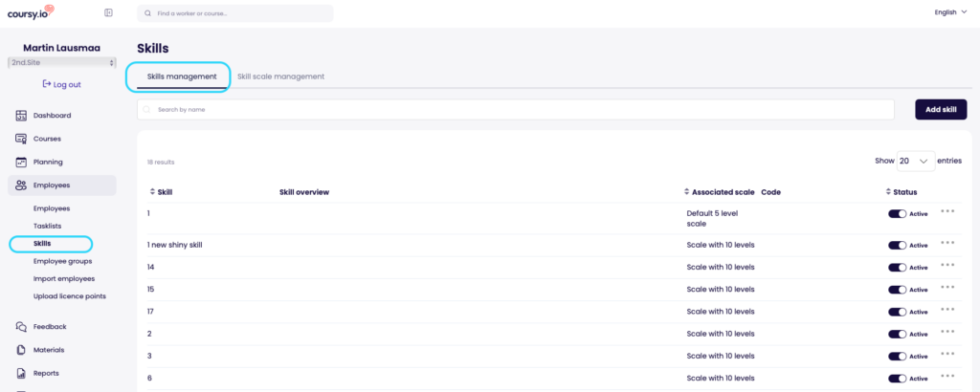Click the Planning calendar icon

(21, 162)
